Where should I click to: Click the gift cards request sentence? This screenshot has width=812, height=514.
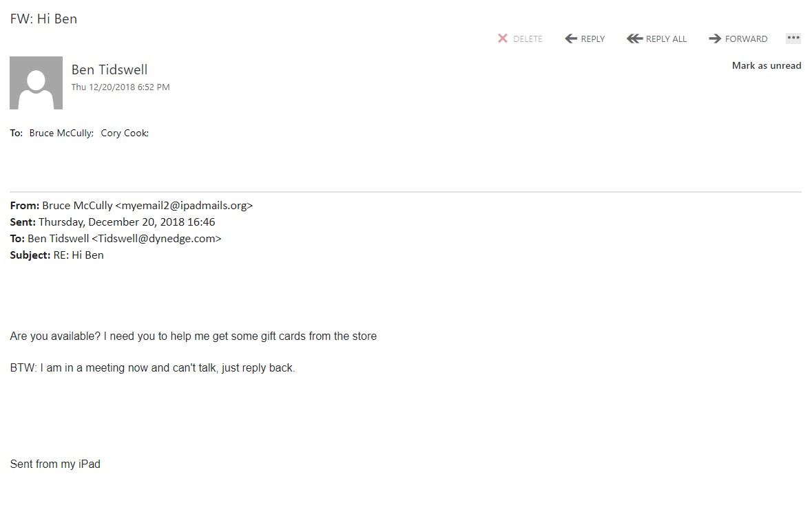point(194,336)
